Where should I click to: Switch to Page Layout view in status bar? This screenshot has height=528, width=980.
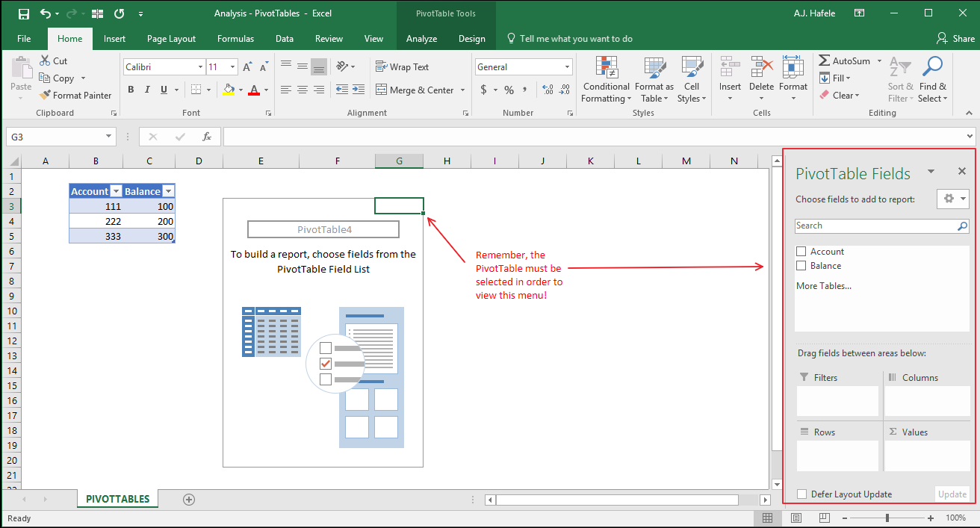(796, 518)
